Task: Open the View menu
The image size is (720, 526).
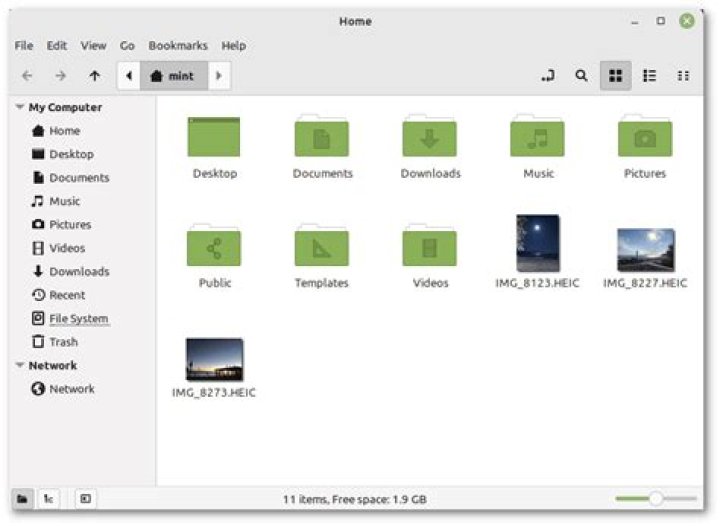Action: 94,46
